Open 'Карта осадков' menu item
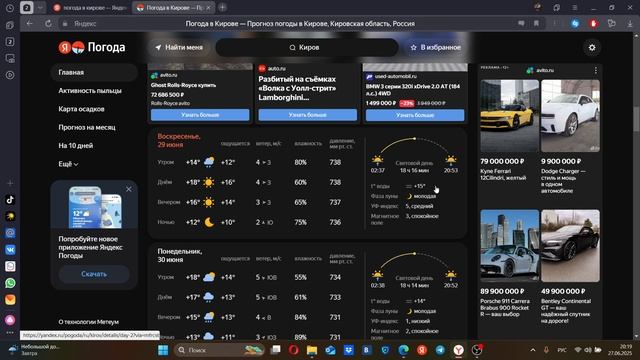The image size is (640, 360). [x=81, y=109]
